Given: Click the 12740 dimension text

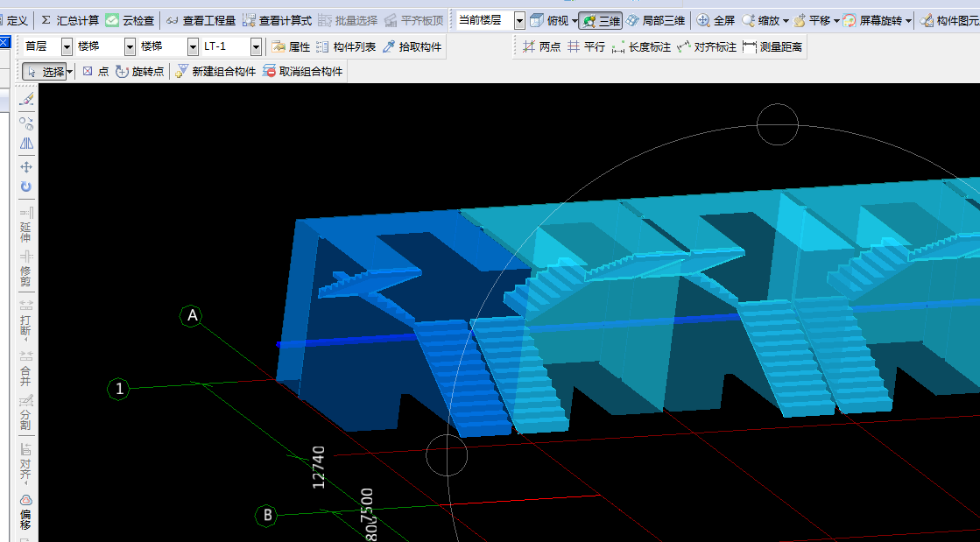Looking at the screenshot, I should (x=319, y=467).
